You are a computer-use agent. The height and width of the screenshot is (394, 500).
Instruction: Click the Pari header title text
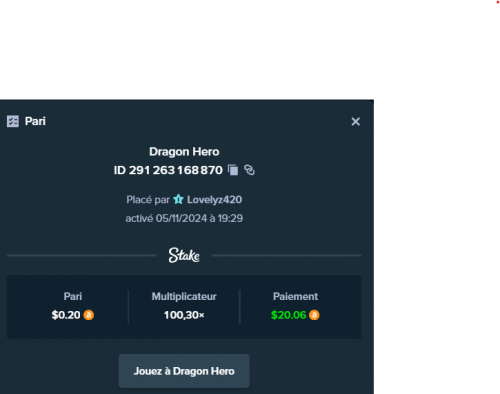click(x=35, y=121)
